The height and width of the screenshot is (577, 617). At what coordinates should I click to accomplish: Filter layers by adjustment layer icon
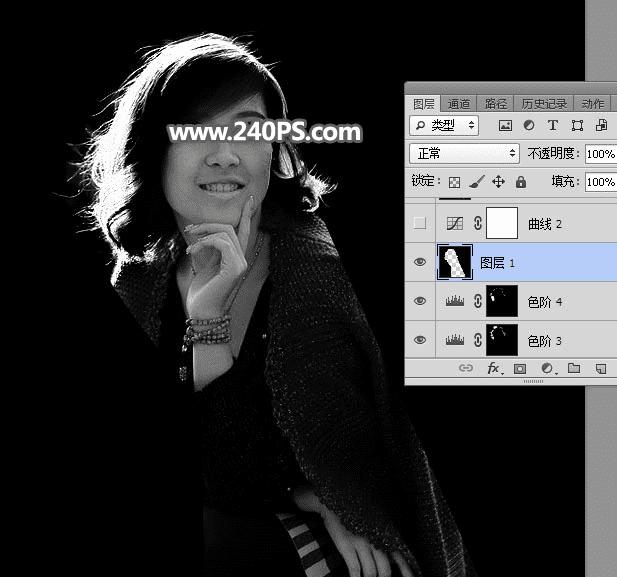point(529,126)
